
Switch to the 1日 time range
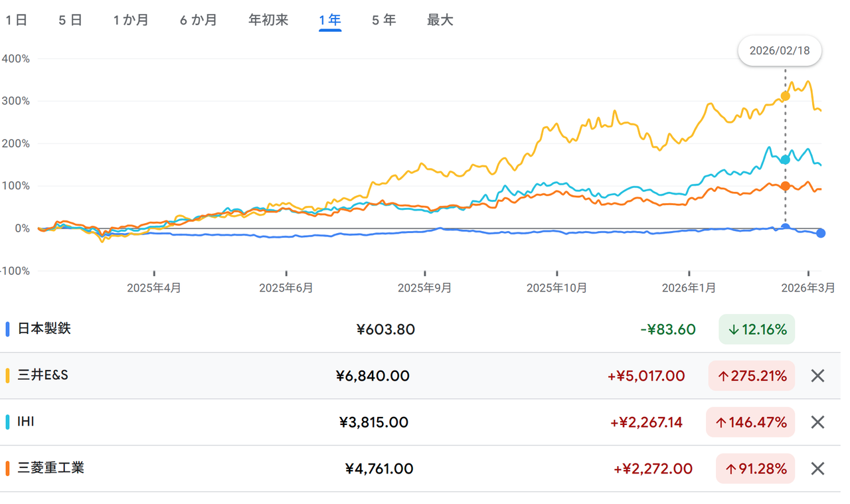[17, 20]
